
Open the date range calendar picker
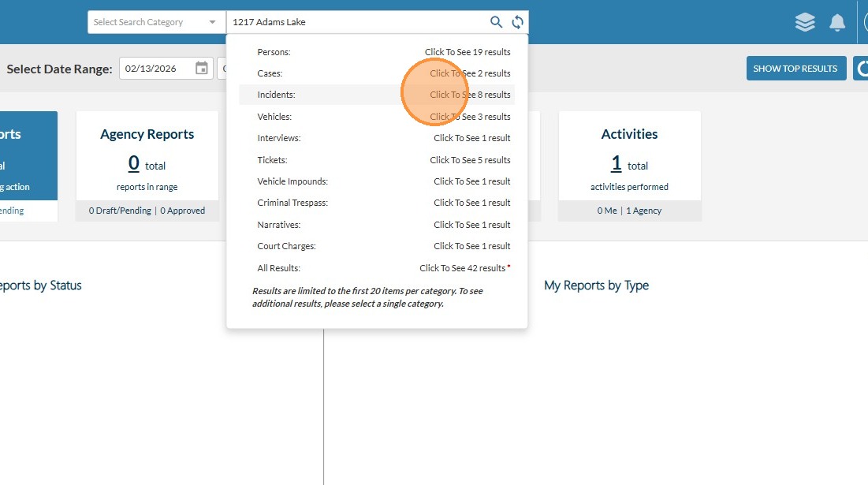[x=202, y=68]
